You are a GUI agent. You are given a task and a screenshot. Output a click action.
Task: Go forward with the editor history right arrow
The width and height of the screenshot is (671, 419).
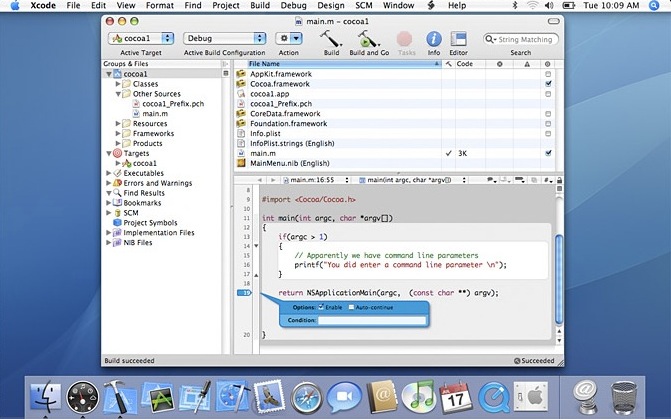coord(273,180)
